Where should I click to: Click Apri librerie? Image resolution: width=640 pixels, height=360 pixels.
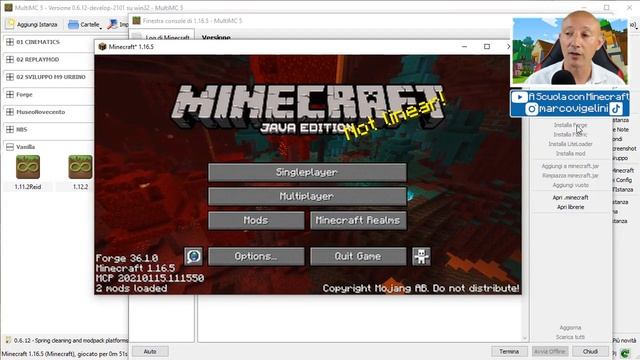coord(570,207)
